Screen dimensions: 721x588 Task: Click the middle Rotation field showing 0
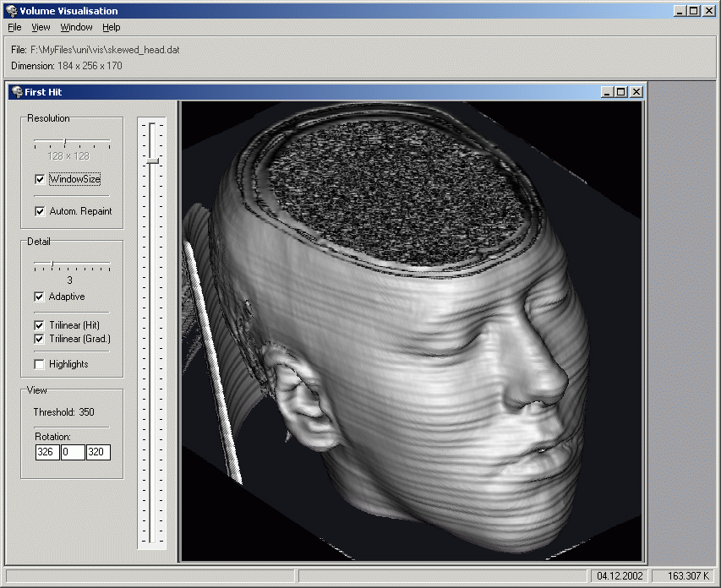pos(73,452)
